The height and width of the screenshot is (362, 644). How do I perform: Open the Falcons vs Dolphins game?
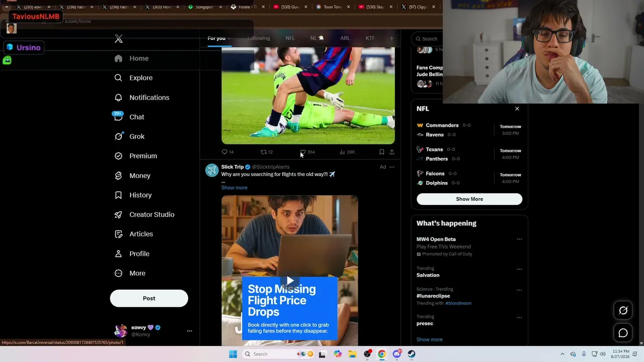pos(469,178)
